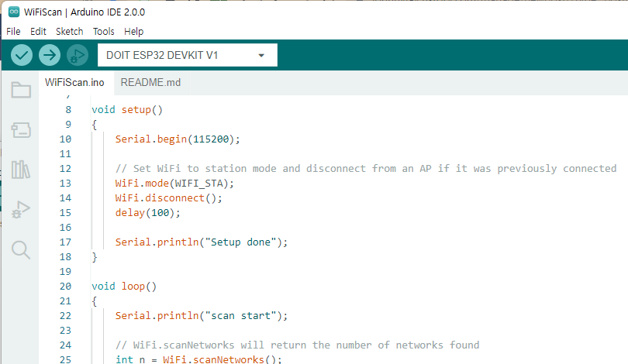
Task: Open the Debug panel sidebar icon
Action: [x=21, y=209]
